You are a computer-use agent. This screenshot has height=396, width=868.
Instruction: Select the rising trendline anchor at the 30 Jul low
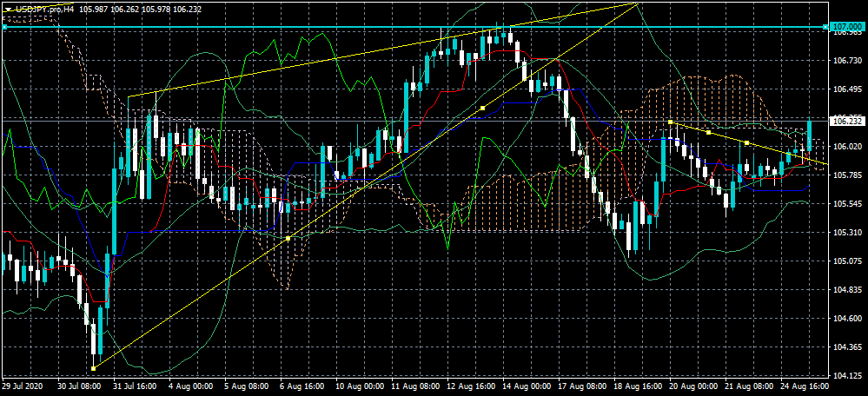[x=93, y=368]
